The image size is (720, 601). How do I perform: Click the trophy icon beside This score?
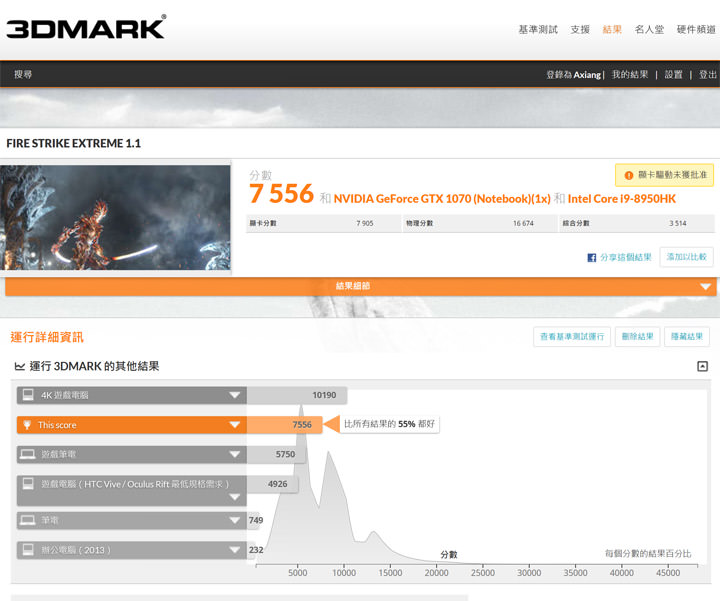click(28, 425)
